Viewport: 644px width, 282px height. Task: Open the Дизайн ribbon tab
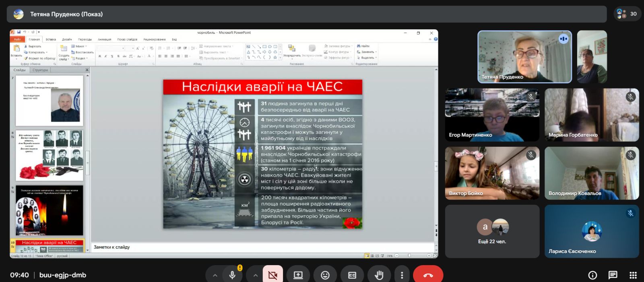point(67,39)
